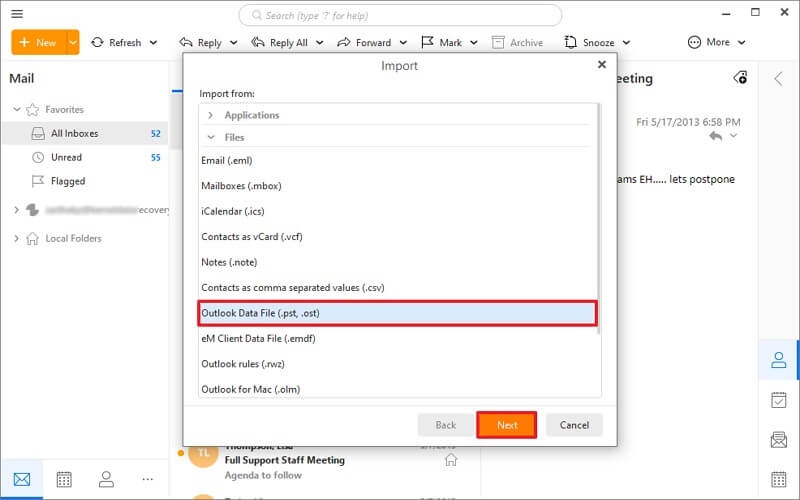
Task: Open the calendar grid sidebar icon
Action: pyautogui.click(x=779, y=480)
